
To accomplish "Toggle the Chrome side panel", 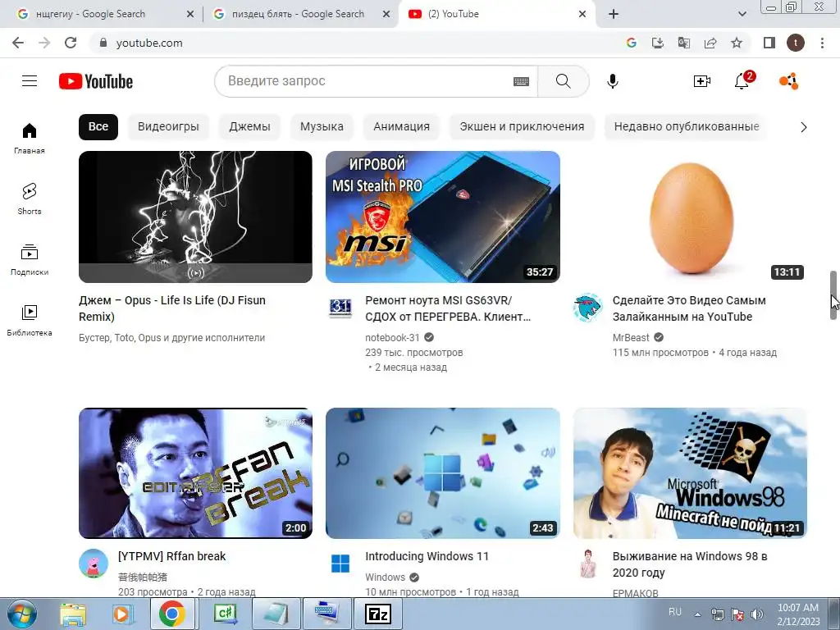I will pos(769,43).
